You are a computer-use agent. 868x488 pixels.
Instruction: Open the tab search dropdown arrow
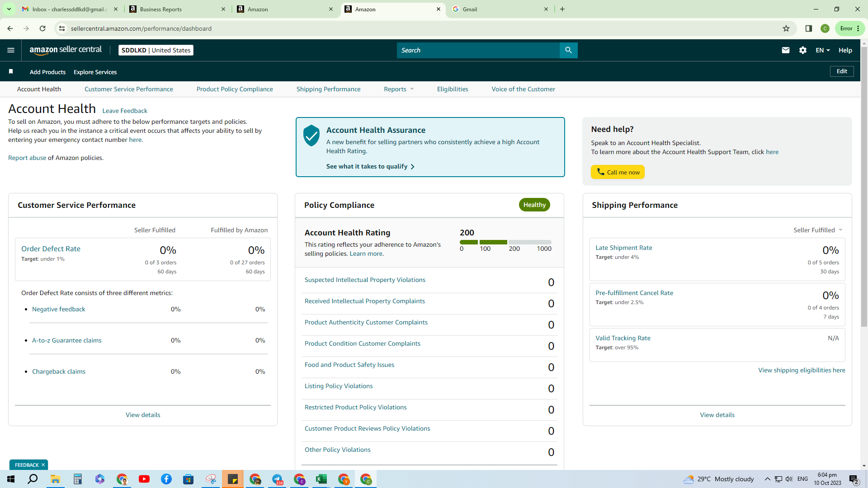tap(9, 9)
